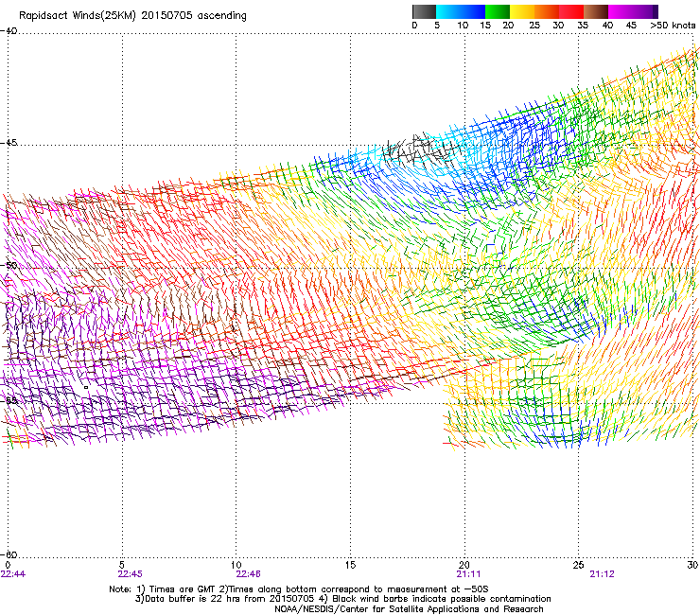The width and height of the screenshot is (700, 615).
Task: Click the '>50 knots' legend label
Action: [x=673, y=26]
